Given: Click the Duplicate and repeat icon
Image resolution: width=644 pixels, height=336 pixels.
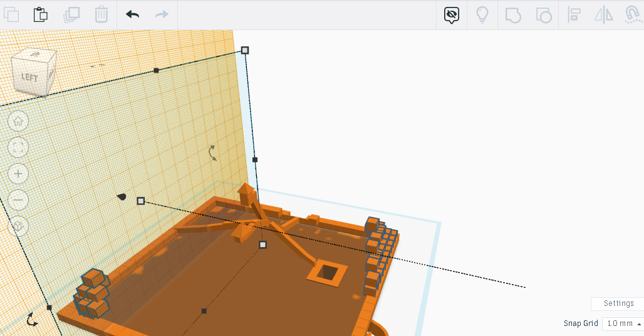Looking at the screenshot, I should pos(71,15).
